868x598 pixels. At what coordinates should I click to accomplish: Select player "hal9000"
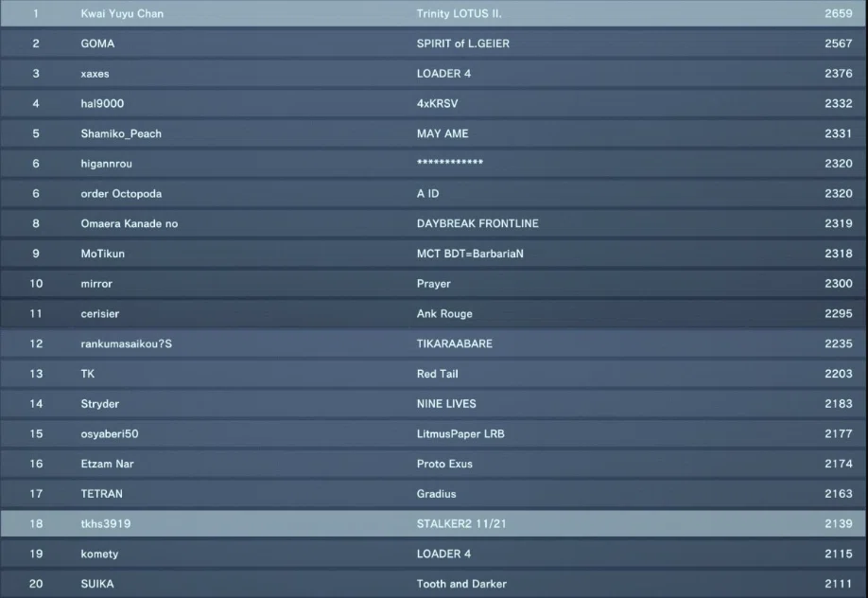(102, 104)
